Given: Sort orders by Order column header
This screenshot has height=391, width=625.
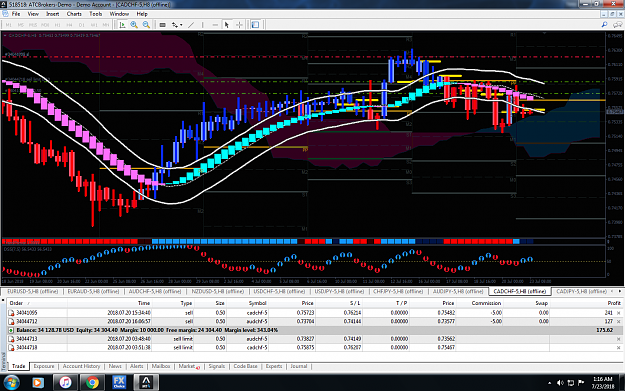Looking at the screenshot, I should coord(16,303).
